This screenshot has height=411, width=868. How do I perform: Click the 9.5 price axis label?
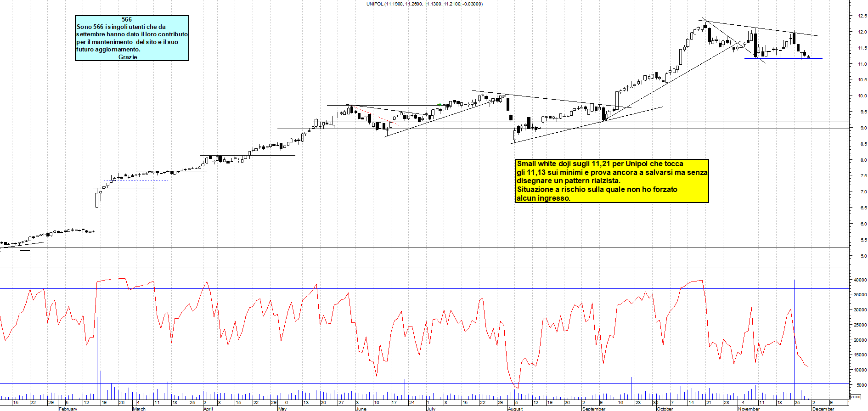click(863, 112)
